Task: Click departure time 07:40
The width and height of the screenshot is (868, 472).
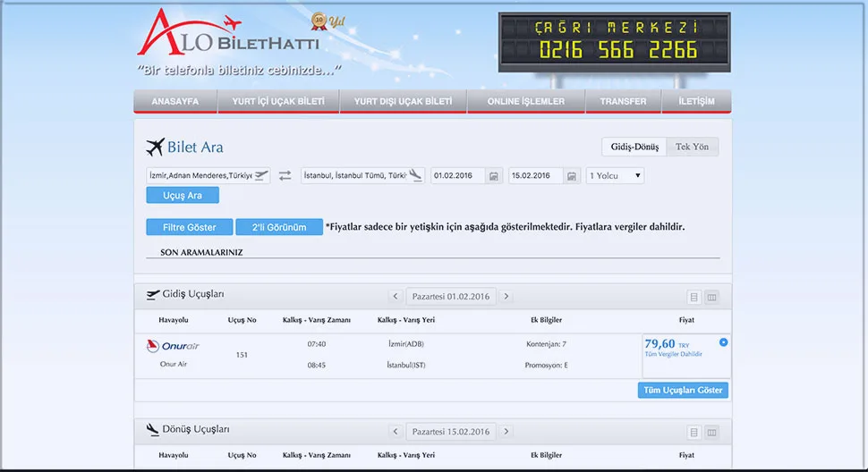Action: [x=317, y=344]
